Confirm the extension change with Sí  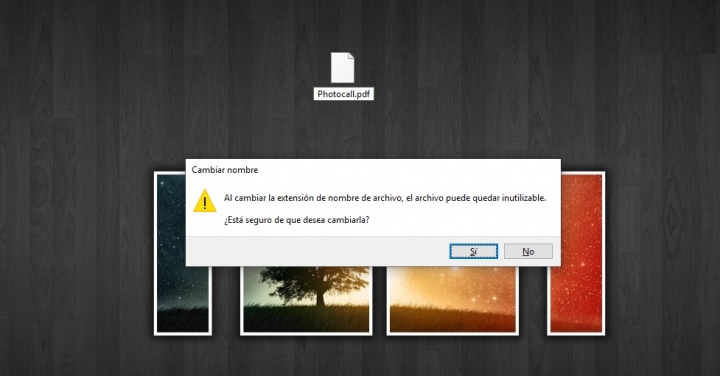tap(473, 251)
